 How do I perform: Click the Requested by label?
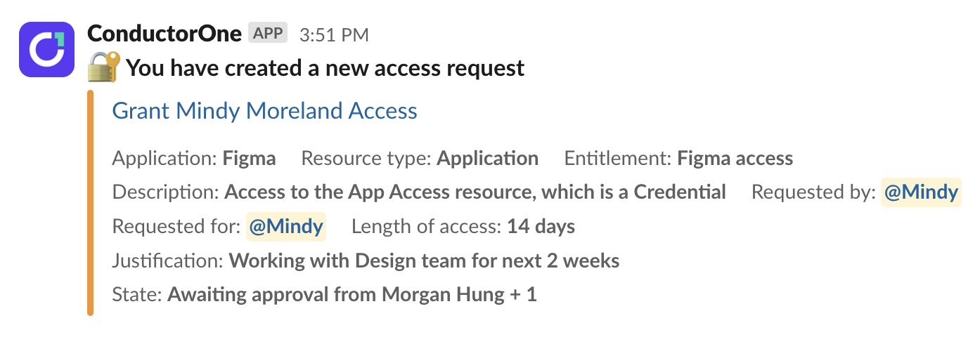coord(814,192)
